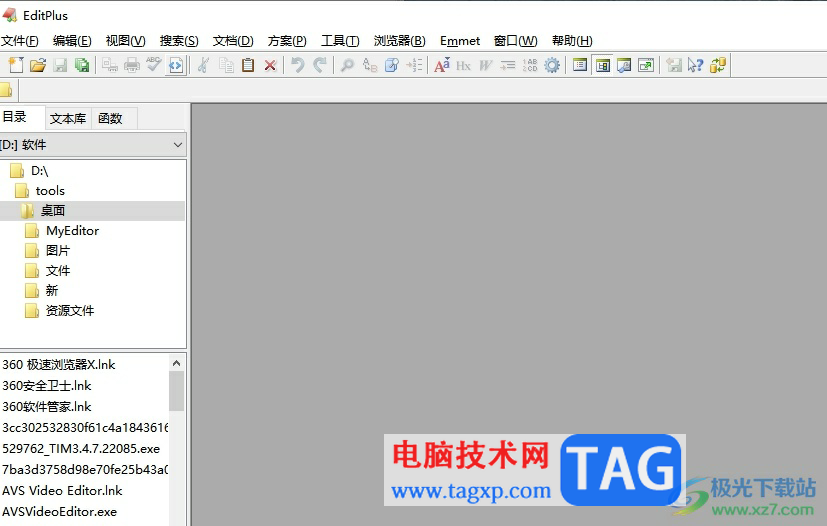This screenshot has width=827, height=526.
Task: Open the Font settings Aa icon
Action: [442, 65]
